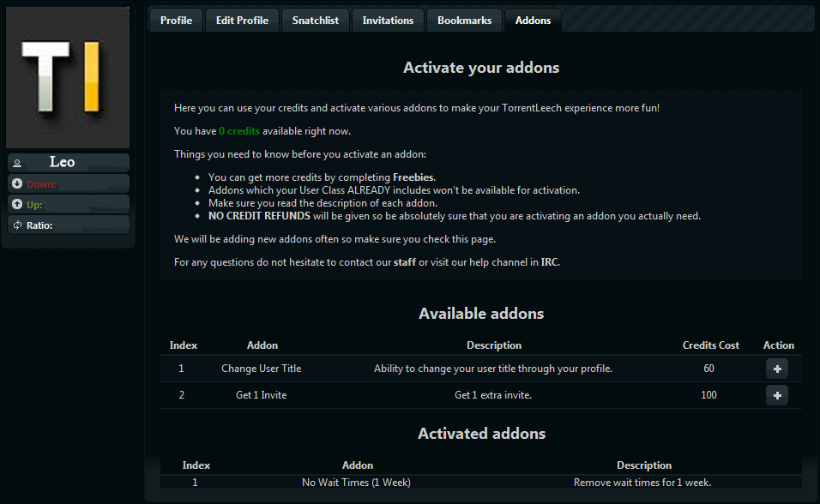Open the IRC help channel link
The image size is (820, 504).
(x=549, y=262)
